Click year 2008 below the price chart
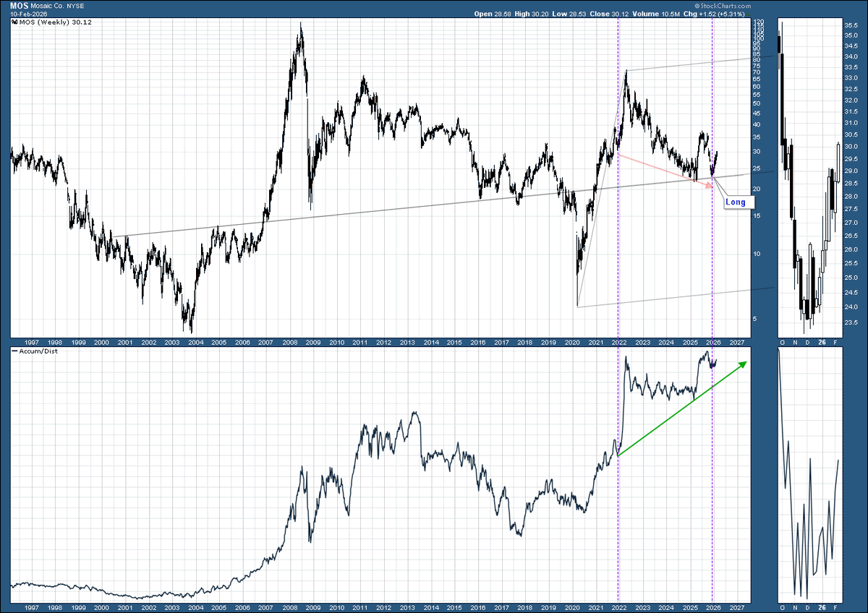This screenshot has height=613, width=868. (x=289, y=342)
